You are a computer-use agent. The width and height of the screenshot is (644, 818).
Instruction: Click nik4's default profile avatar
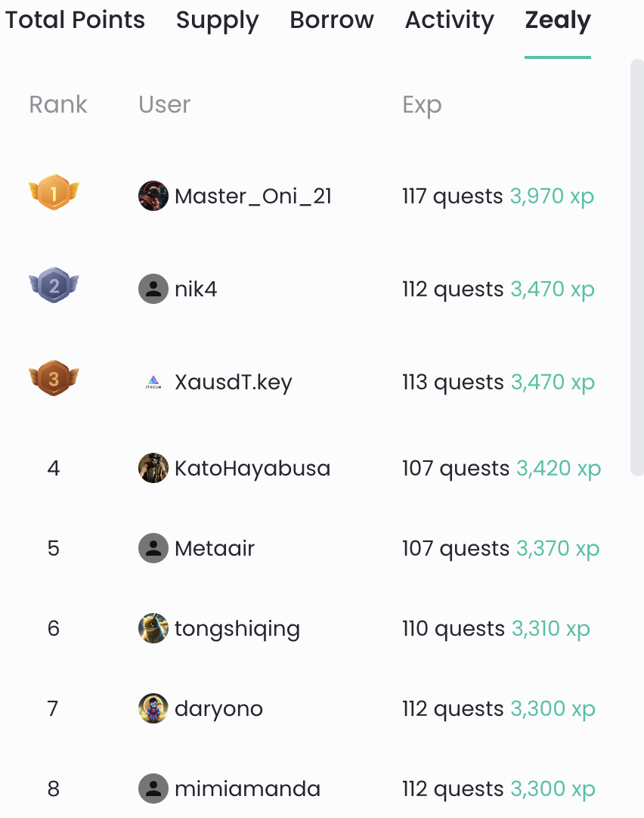(153, 289)
